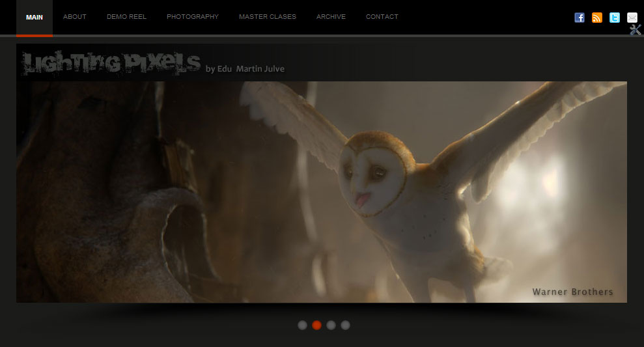The height and width of the screenshot is (347, 644).
Task: Click 'by Edu Martin Julve' text
Action: [x=245, y=69]
